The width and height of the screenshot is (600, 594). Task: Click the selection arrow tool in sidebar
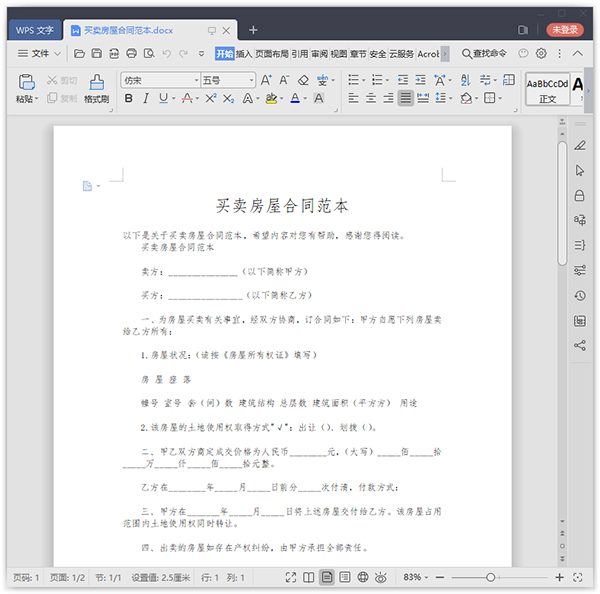[x=580, y=170]
